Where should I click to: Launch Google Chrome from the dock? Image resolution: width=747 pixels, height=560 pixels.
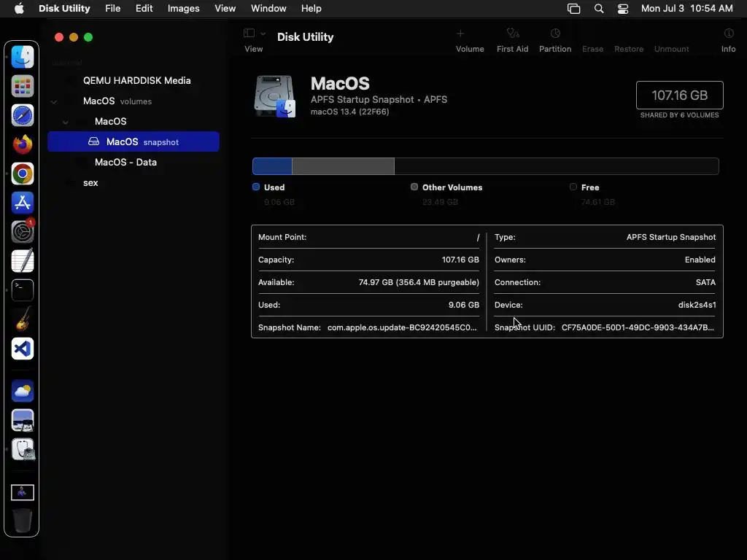pos(23,174)
